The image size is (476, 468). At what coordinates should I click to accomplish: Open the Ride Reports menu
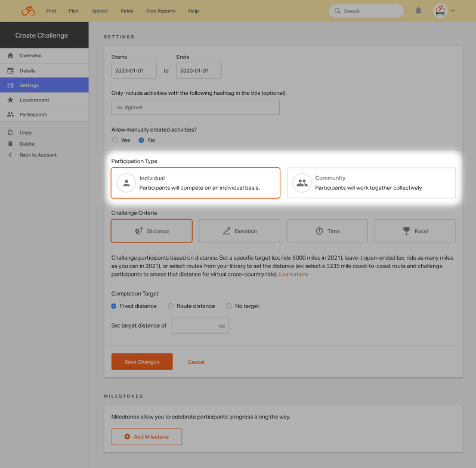[160, 11]
